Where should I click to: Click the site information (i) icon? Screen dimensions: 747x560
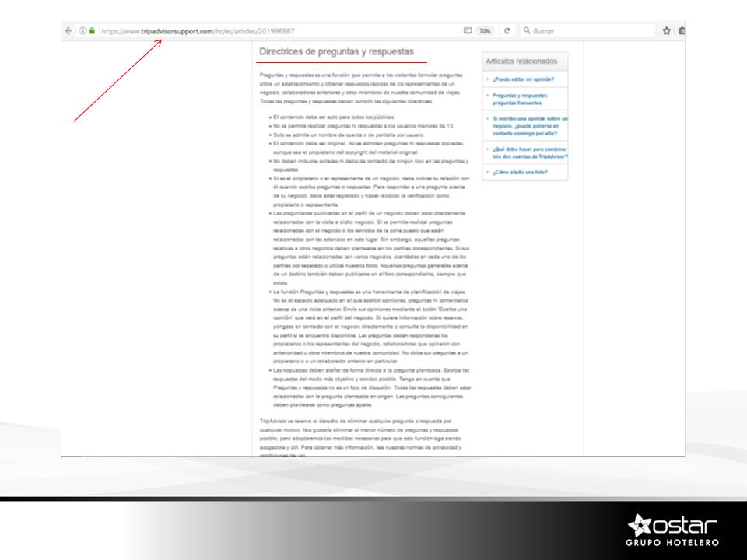click(x=82, y=31)
